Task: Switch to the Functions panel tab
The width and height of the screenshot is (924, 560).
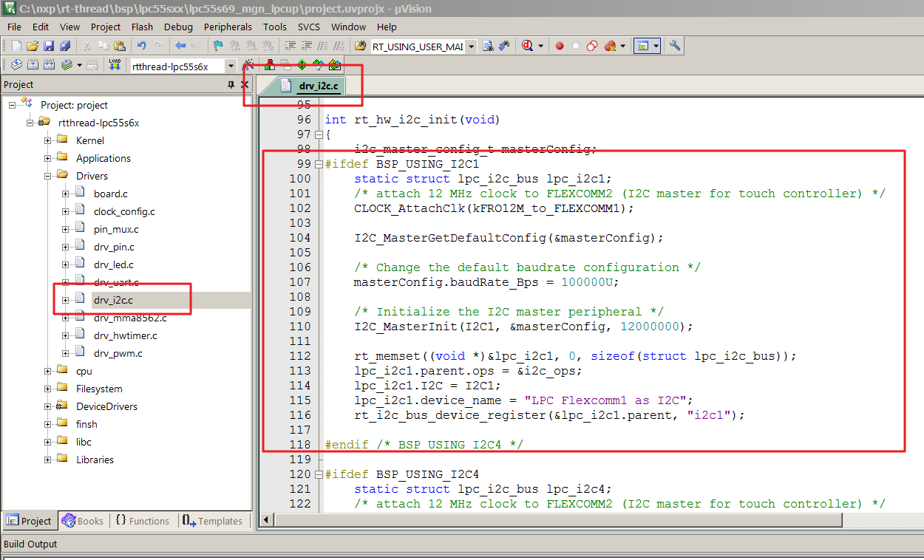Action: (x=142, y=521)
